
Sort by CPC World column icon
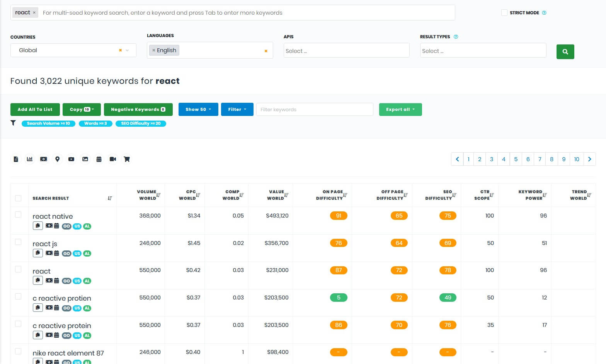pos(198,195)
